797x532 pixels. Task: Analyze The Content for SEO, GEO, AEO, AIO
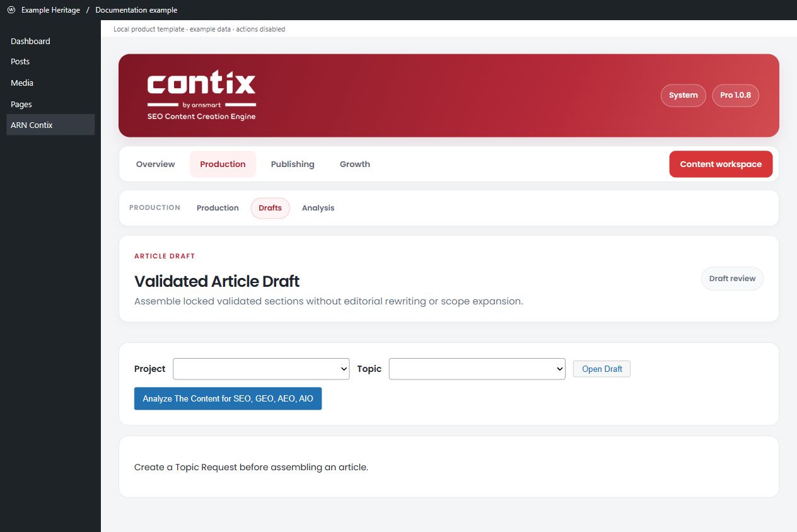click(x=228, y=398)
